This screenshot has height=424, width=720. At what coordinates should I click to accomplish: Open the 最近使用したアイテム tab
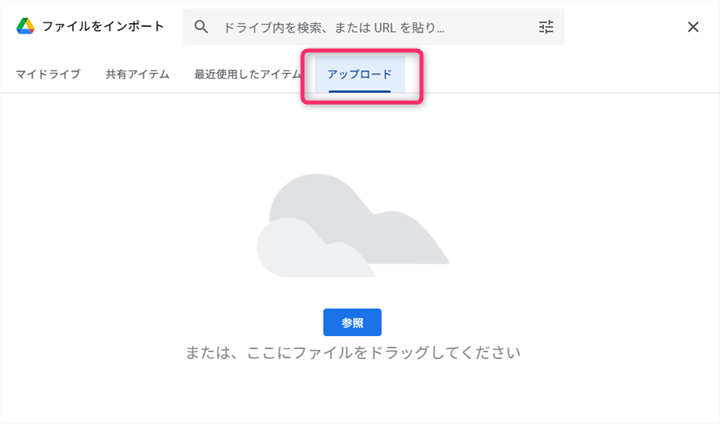pyautogui.click(x=248, y=74)
